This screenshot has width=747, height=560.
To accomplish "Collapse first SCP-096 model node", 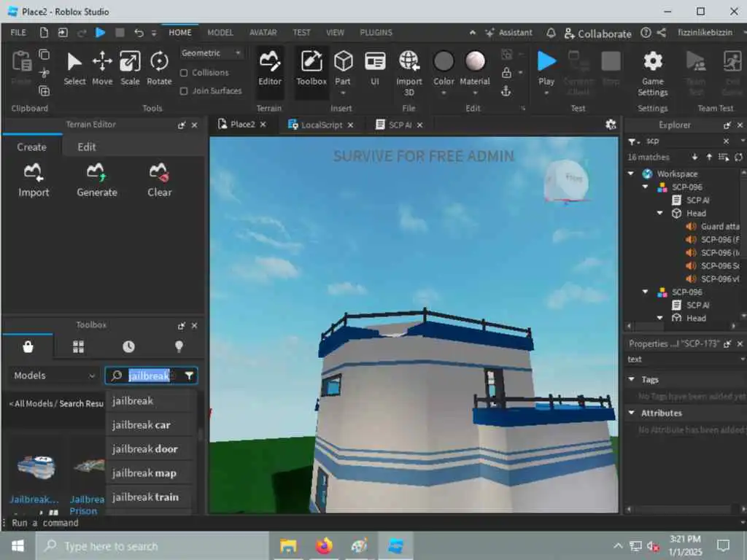I will click(x=645, y=187).
